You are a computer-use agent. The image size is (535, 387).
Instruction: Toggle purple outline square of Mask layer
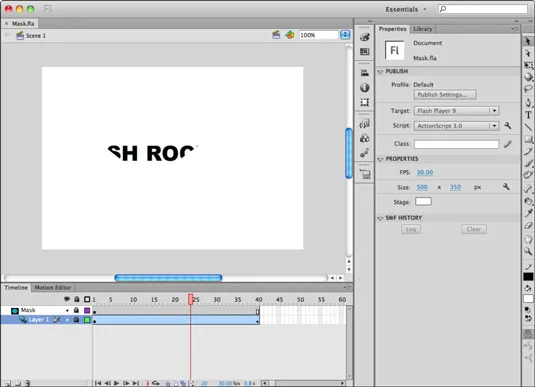[x=87, y=310]
